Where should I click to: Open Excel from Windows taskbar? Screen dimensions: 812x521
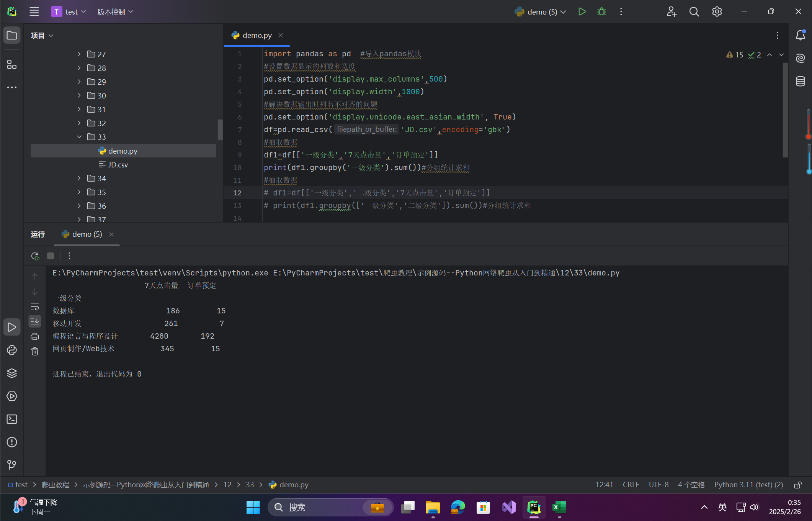click(559, 507)
